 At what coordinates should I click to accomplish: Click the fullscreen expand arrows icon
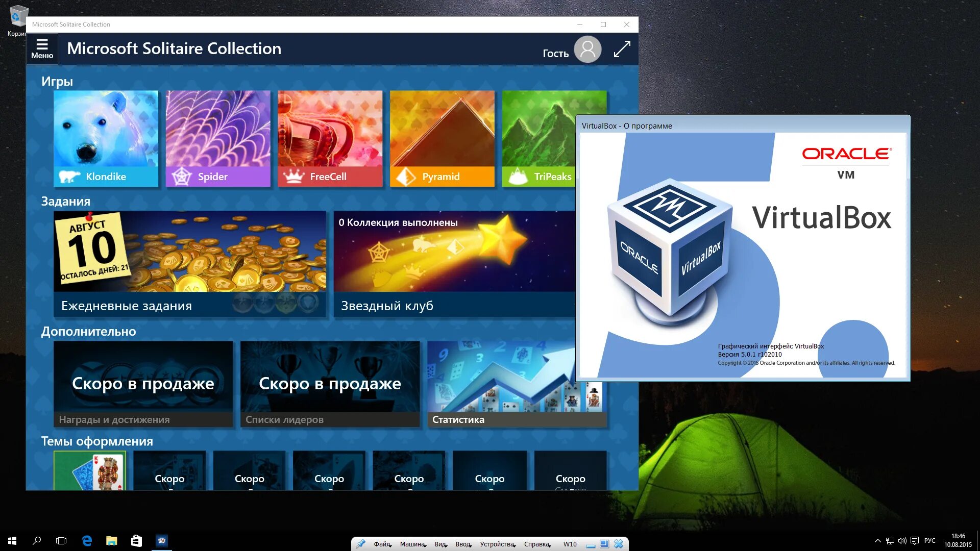[622, 49]
